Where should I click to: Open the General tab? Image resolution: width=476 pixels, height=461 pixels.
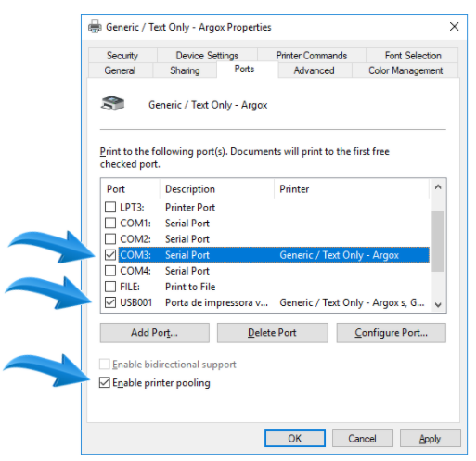click(120, 70)
